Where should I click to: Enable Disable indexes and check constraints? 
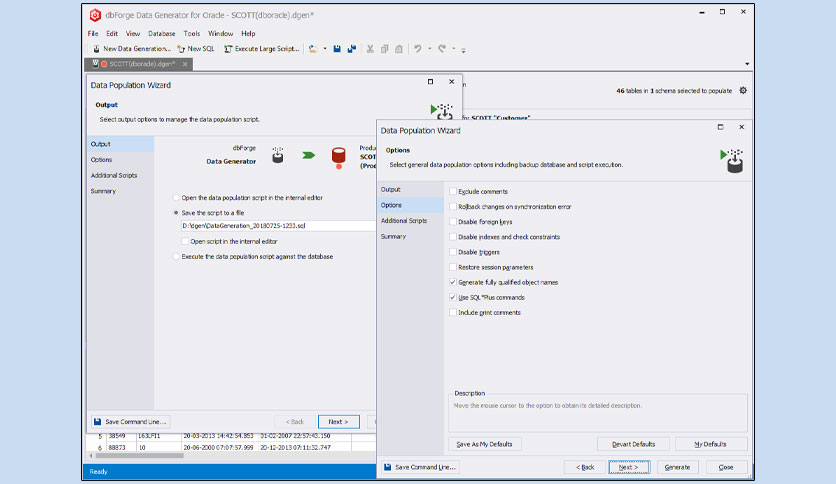[453, 237]
